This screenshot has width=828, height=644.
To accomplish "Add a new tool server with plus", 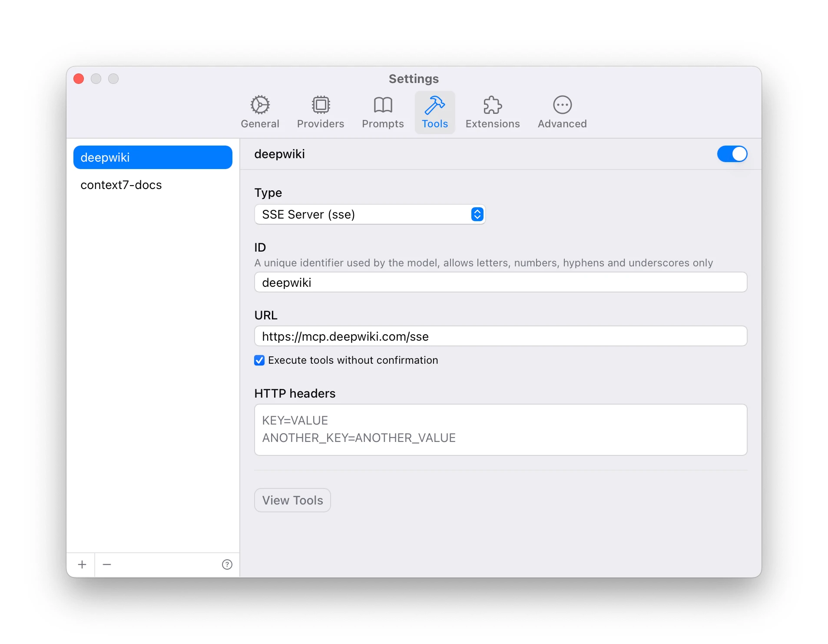I will click(x=82, y=564).
